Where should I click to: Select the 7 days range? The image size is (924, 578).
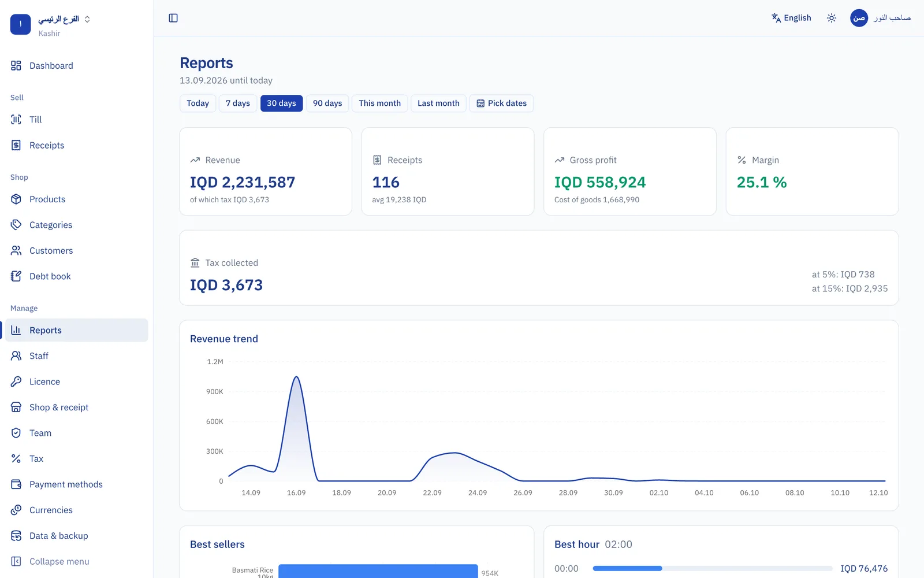click(238, 103)
